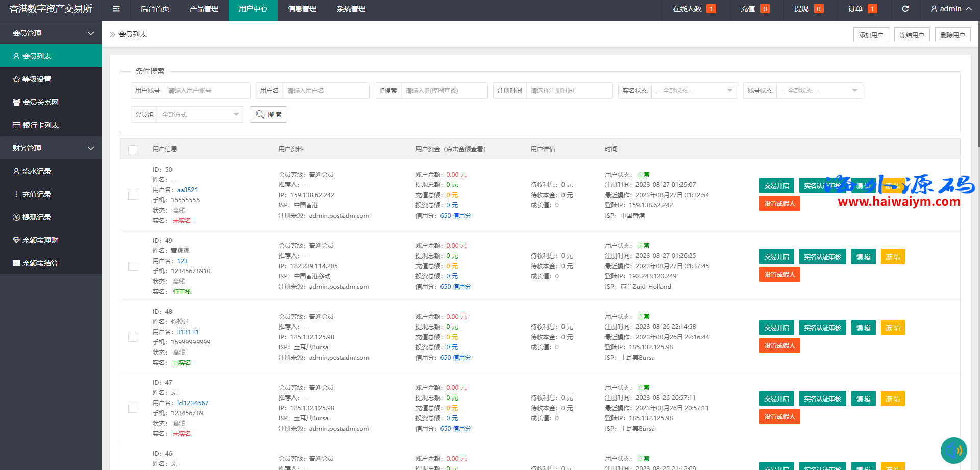Toggle the select-all checkbox in table header

133,149
